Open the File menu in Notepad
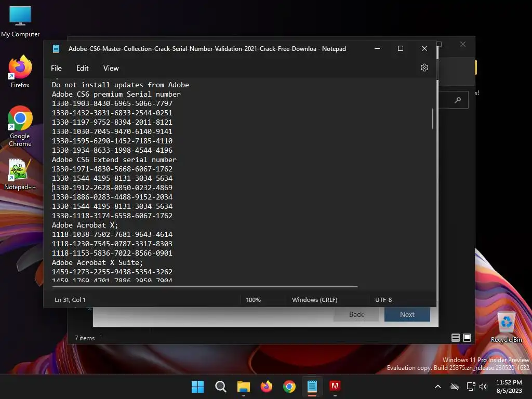The height and width of the screenshot is (399, 532). (56, 68)
